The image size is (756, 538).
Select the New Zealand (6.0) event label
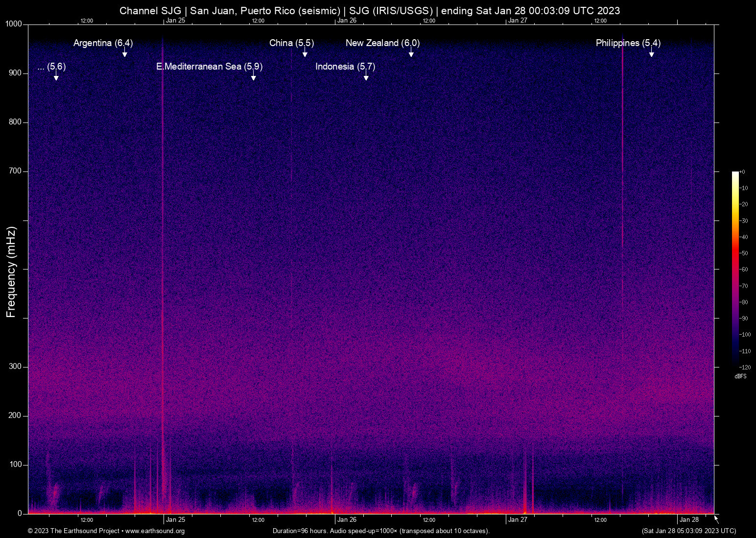click(382, 43)
